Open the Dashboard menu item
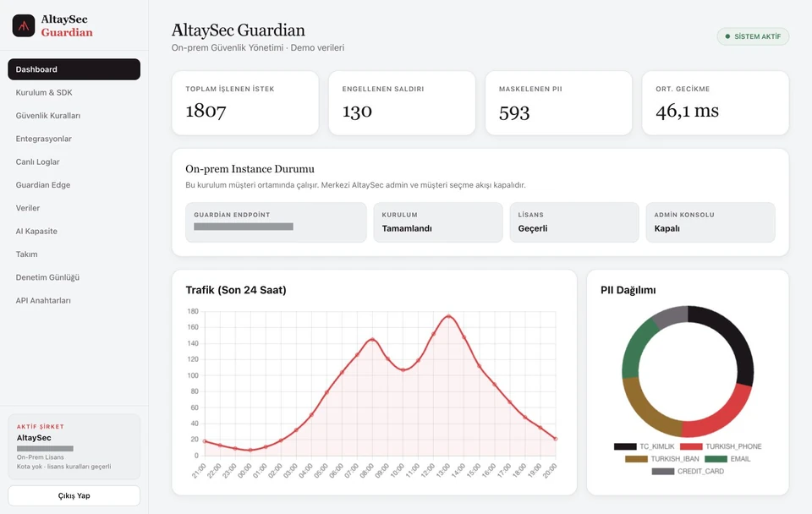Image resolution: width=812 pixels, height=514 pixels. pos(74,69)
